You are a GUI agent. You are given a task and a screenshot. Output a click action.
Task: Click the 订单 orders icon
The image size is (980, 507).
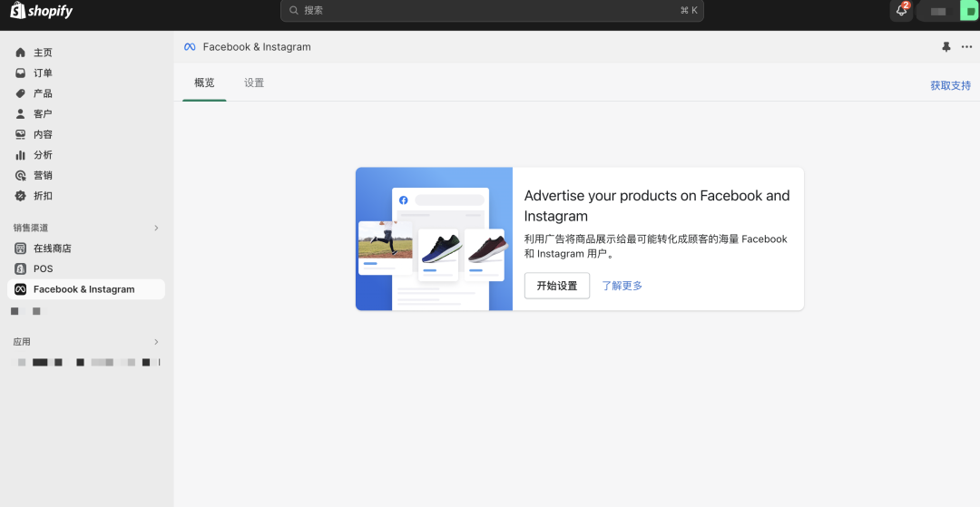[21, 73]
